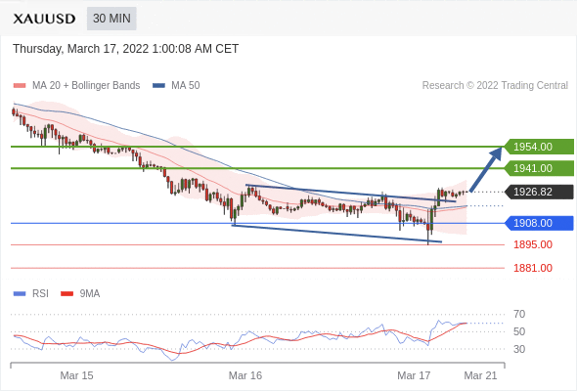Screen dimensions: 577x392
Task: Click the XAUUSD symbol title
Action: [44, 19]
